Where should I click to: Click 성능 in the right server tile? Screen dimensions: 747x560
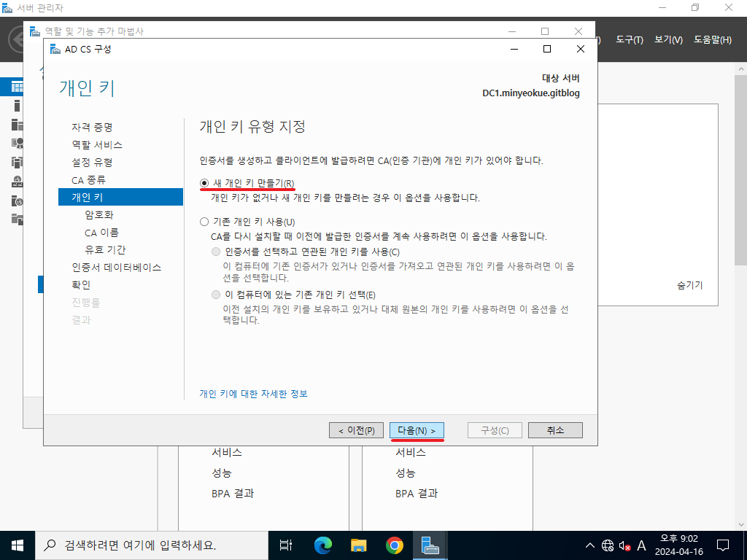coord(406,472)
